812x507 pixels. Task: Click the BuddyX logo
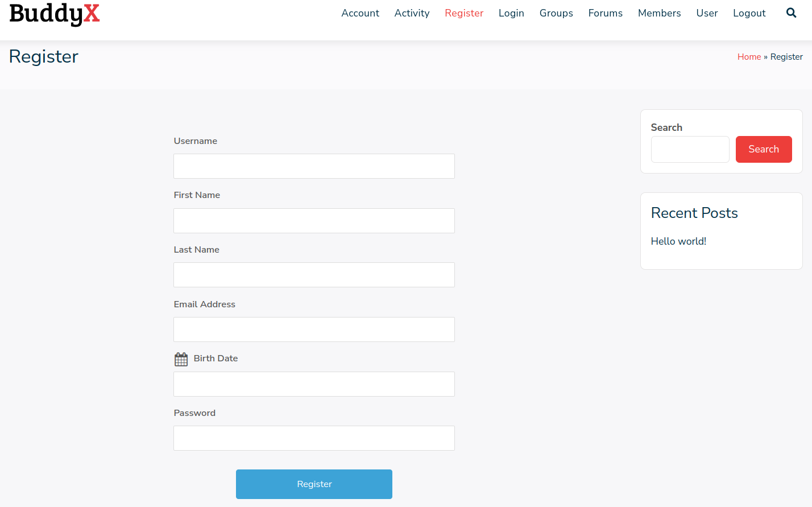point(55,14)
